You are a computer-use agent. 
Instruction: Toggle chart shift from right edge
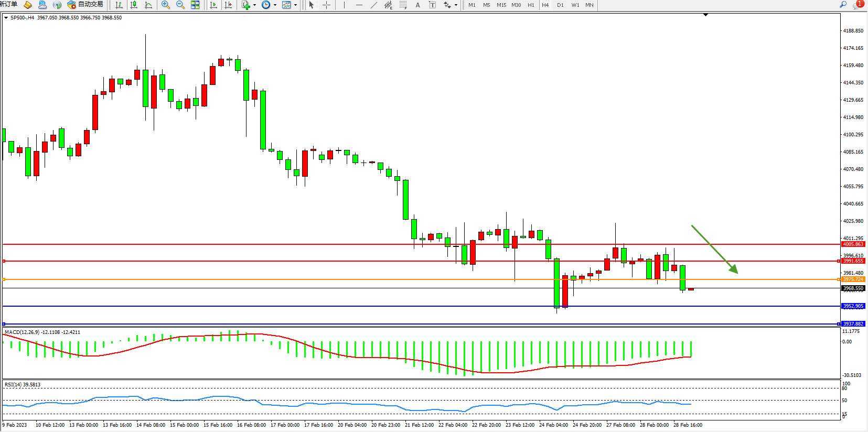[x=228, y=5]
